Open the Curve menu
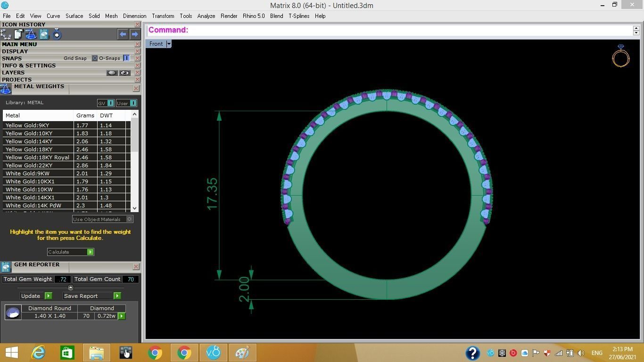The height and width of the screenshot is (362, 644). point(53,16)
